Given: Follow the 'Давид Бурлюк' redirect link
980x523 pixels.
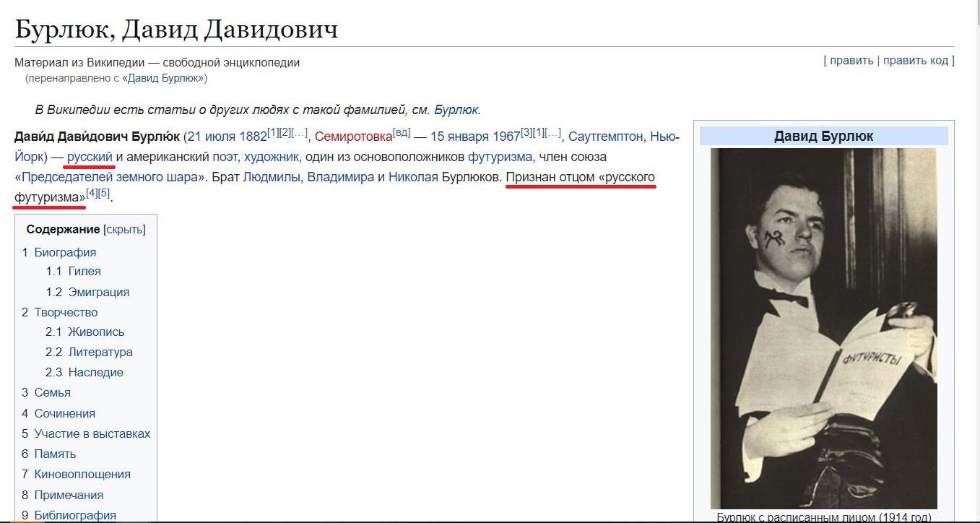Looking at the screenshot, I should click(x=166, y=77).
